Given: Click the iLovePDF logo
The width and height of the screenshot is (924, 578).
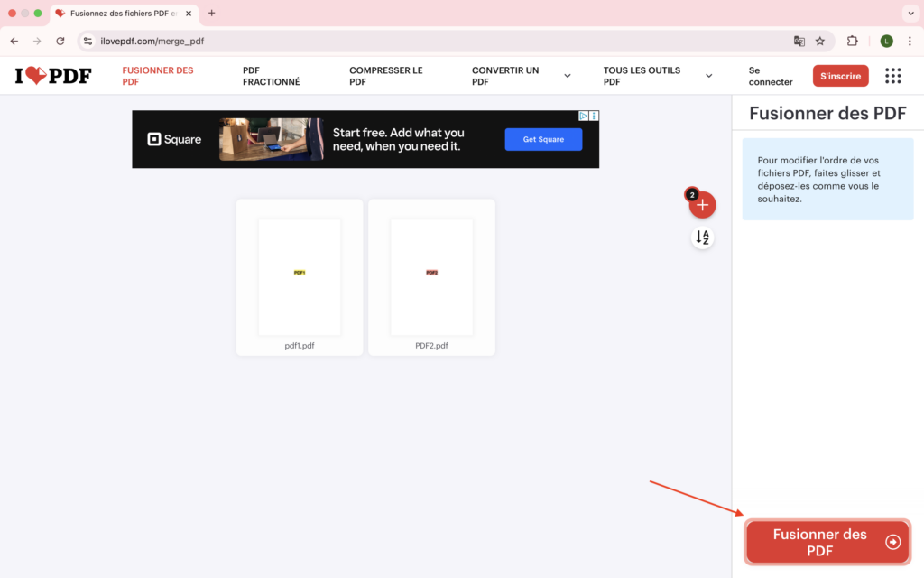Looking at the screenshot, I should click(x=53, y=76).
